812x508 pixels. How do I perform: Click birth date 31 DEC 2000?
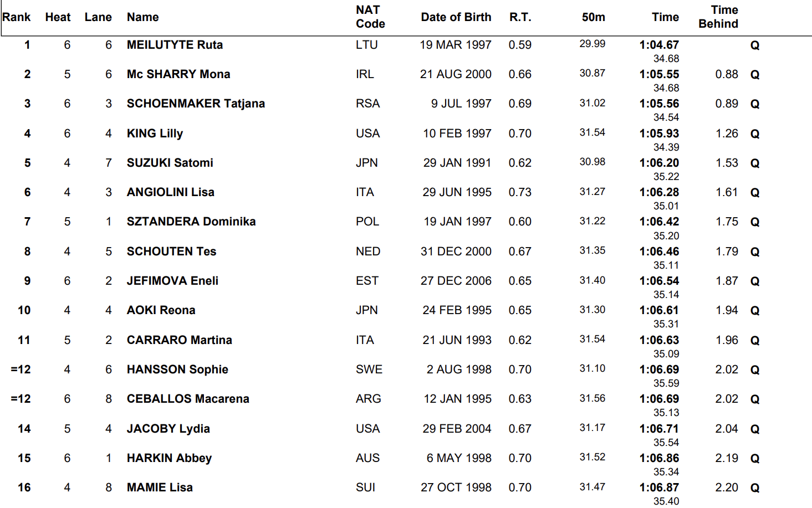coord(456,252)
